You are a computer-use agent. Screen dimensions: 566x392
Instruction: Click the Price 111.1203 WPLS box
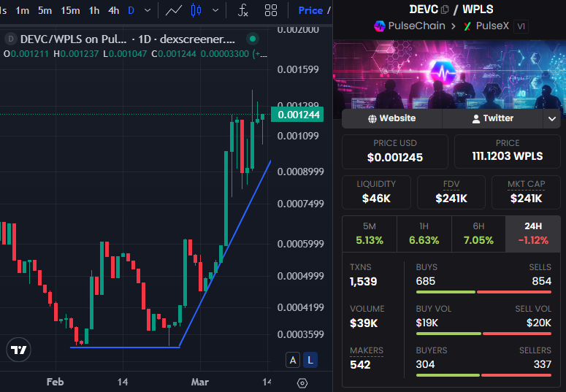507,152
